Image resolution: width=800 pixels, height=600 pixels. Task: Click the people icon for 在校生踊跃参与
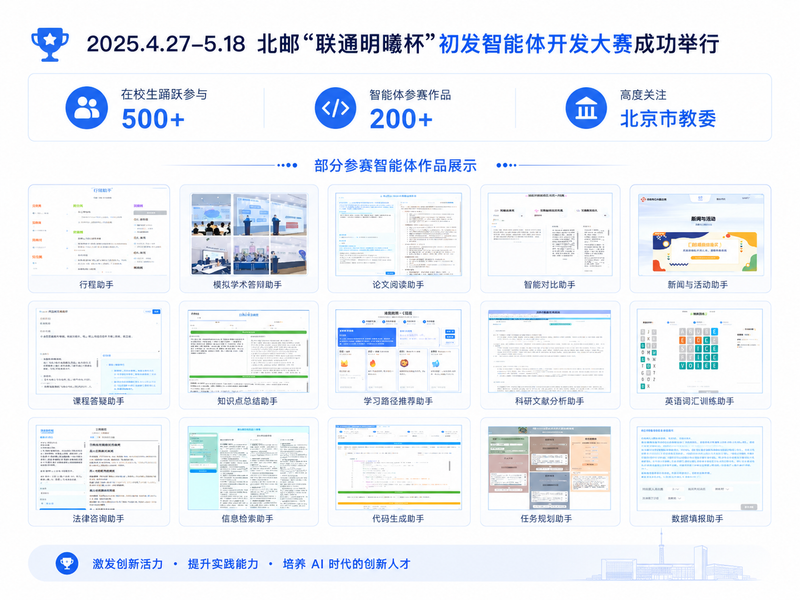87,108
